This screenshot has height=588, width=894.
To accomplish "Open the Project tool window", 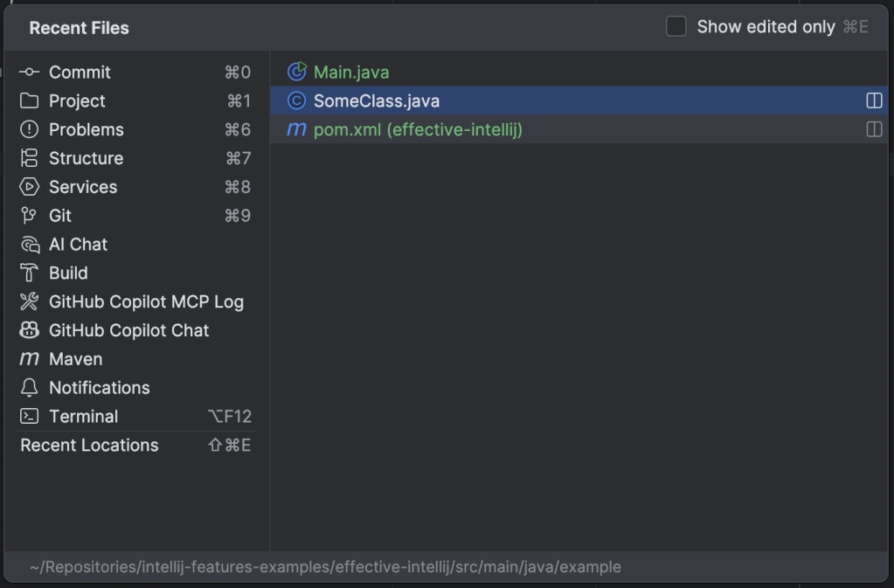I will pyautogui.click(x=77, y=100).
